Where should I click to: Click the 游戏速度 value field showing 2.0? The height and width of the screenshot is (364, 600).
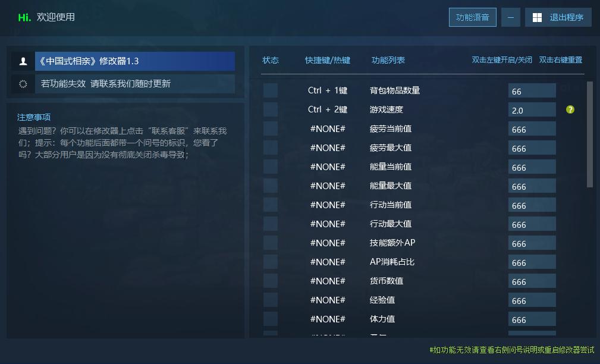[532, 109]
